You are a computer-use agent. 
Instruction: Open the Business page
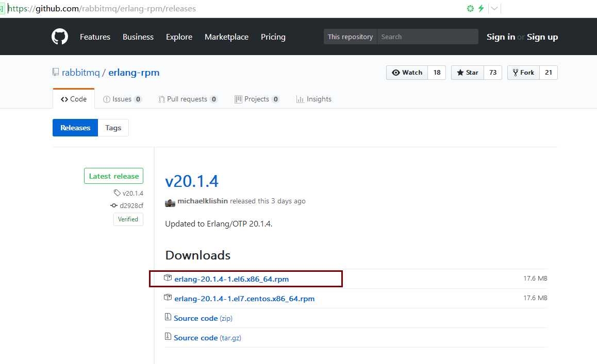pos(138,37)
